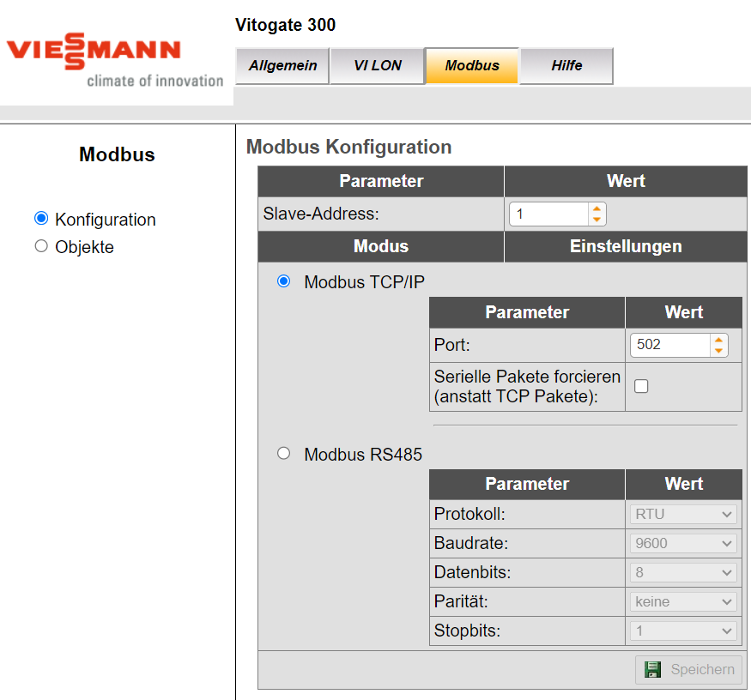Select the Modbus tab
751x700 pixels.
[472, 65]
